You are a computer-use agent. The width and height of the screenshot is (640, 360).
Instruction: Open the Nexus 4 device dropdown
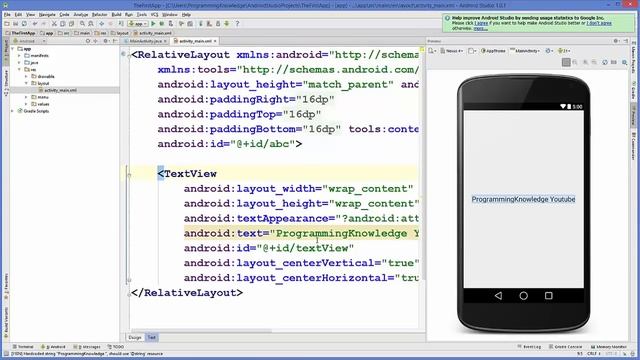pos(452,51)
